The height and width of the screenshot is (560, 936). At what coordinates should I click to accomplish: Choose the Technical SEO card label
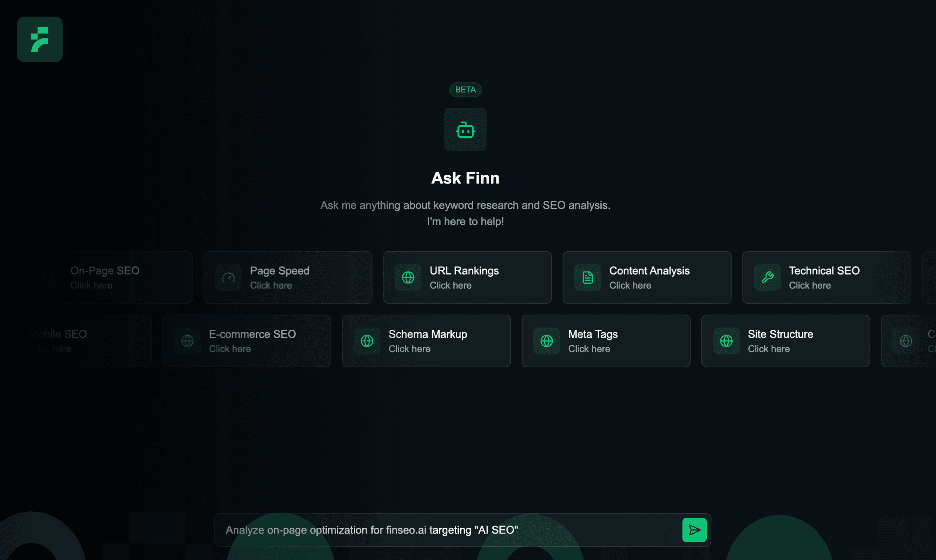click(824, 270)
